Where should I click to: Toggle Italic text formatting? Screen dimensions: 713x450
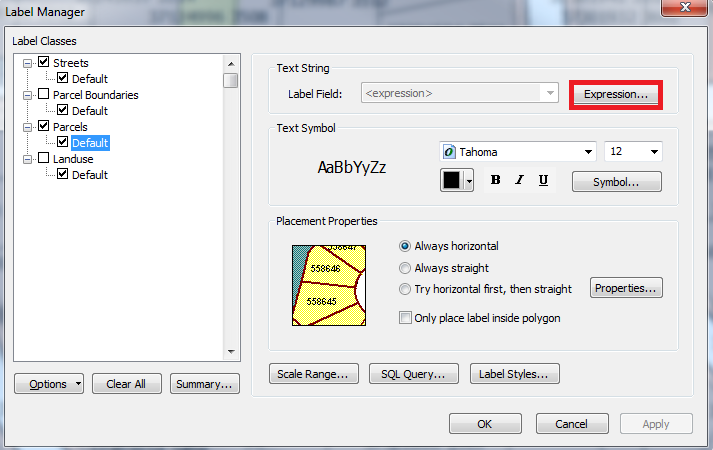pyautogui.click(x=519, y=180)
